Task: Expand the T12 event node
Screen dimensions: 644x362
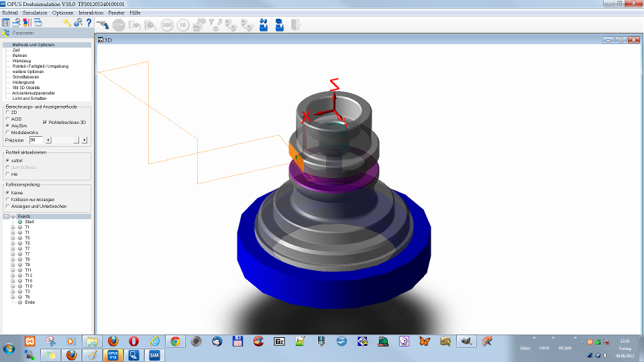Action: tap(13, 276)
